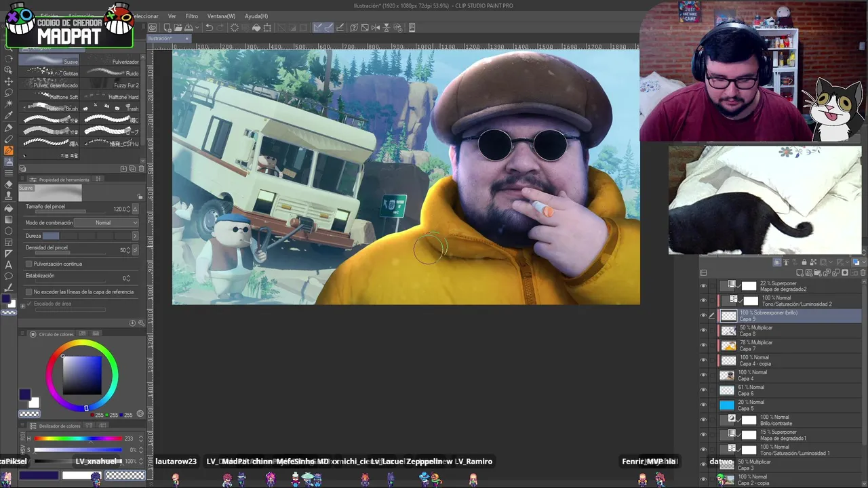This screenshot has height=488, width=868.
Task: Select the orange highlighted Brush tool
Action: 9,150
